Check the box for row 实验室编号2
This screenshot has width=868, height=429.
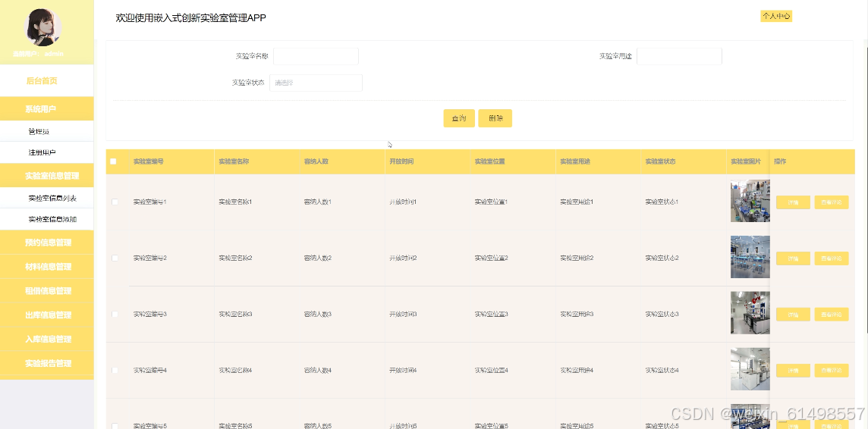tap(115, 258)
